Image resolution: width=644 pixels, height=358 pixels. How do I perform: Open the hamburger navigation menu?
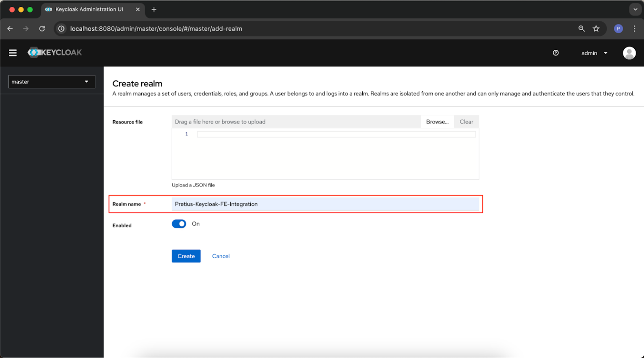[13, 53]
